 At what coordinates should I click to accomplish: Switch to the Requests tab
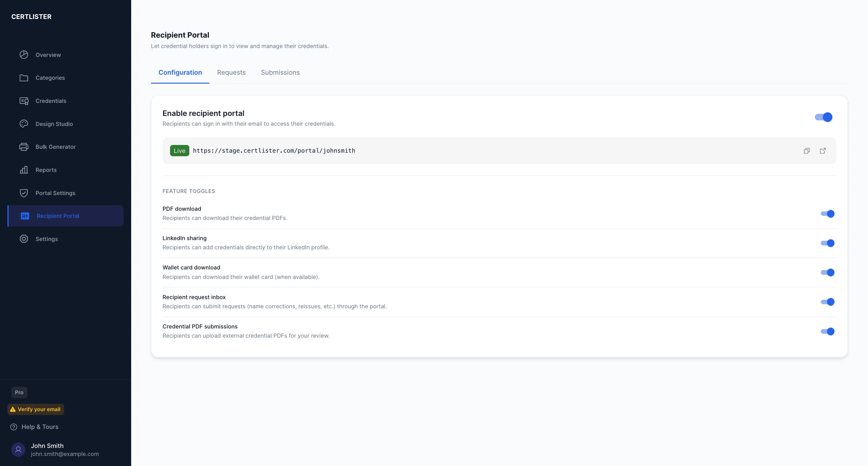231,72
